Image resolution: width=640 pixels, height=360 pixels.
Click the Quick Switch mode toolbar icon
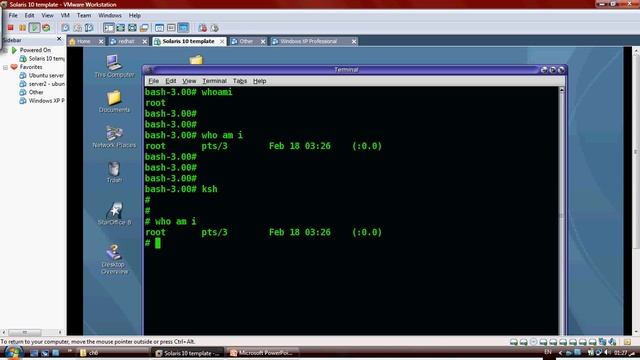(120, 28)
